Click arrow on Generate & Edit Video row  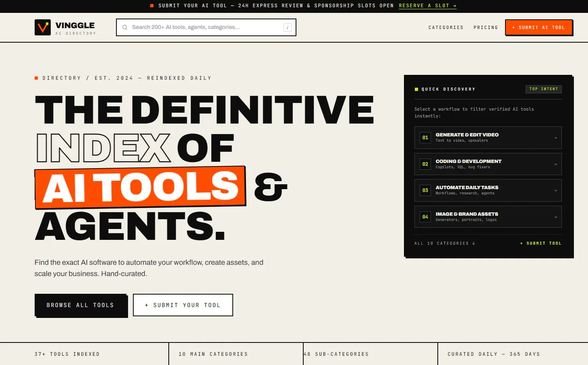(555, 138)
